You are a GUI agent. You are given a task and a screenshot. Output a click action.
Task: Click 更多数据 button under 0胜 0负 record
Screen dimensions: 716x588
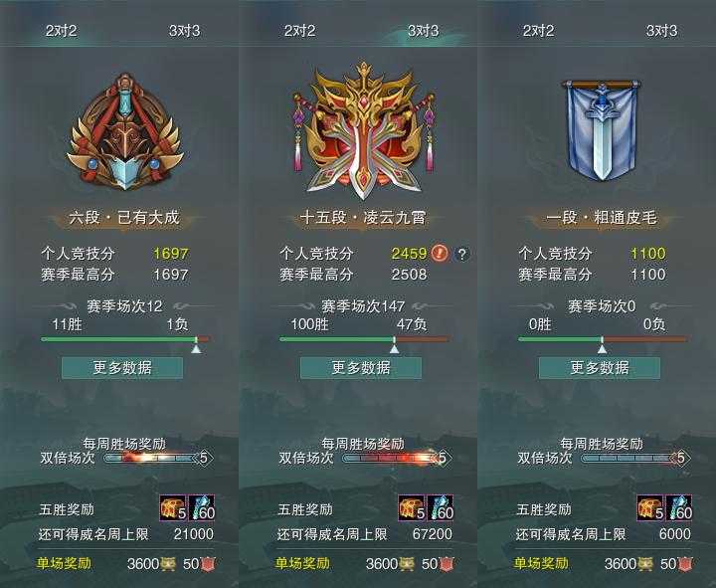[600, 368]
